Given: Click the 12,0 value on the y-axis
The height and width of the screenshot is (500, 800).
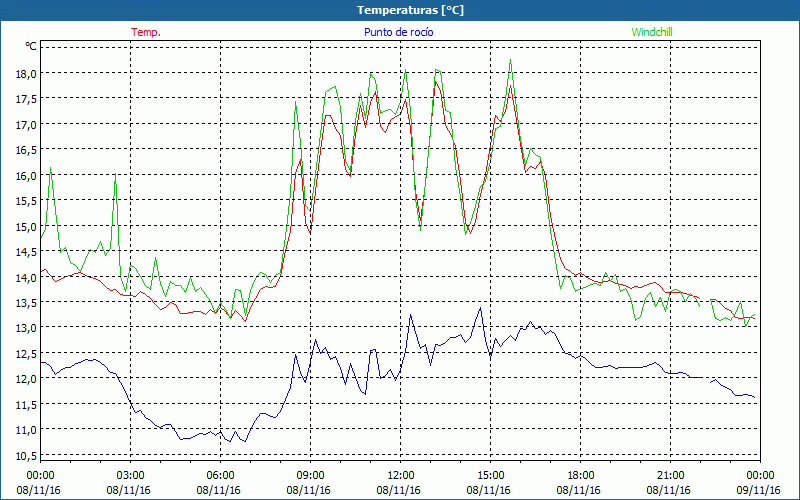Looking at the screenshot, I should point(26,379).
